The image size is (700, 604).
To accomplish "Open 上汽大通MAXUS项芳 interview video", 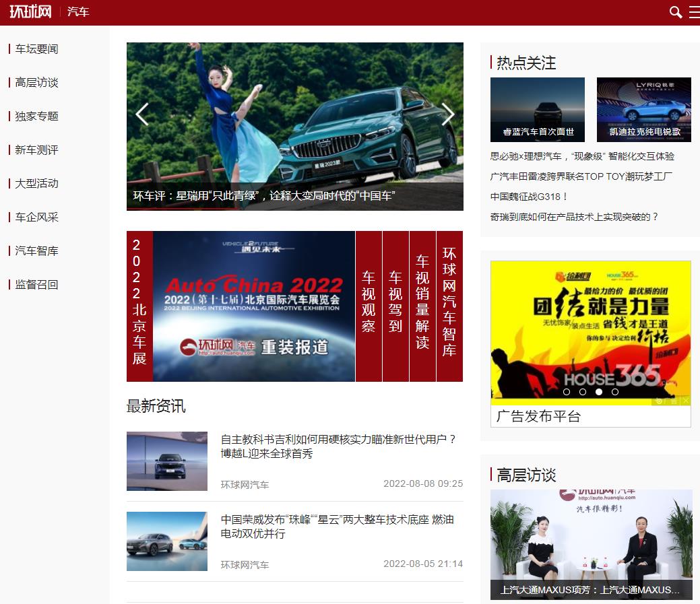I will click(591, 545).
